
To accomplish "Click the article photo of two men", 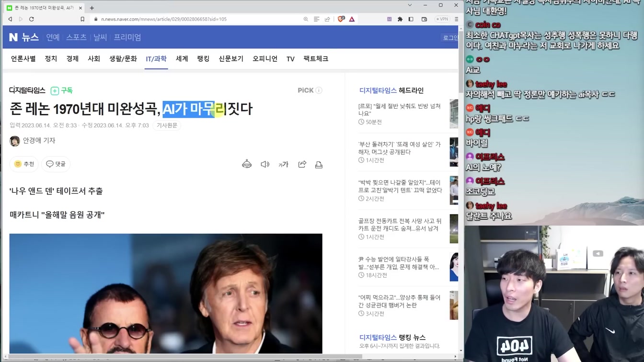I will coord(166,293).
